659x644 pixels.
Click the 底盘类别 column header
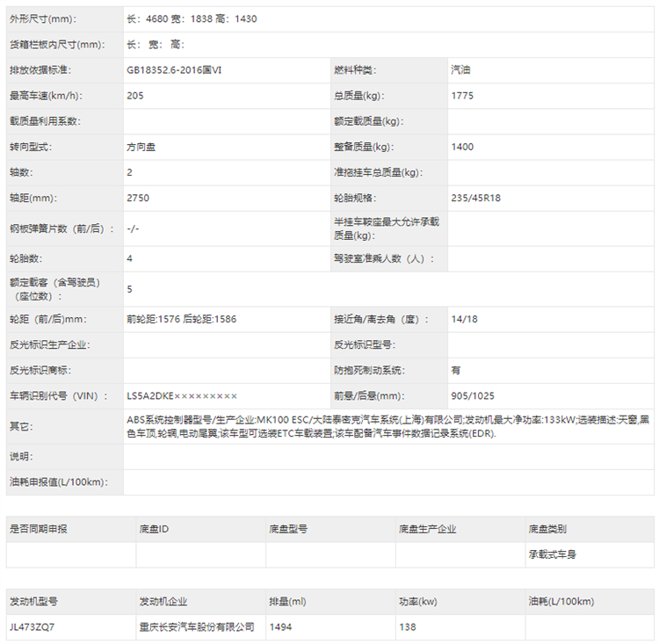pyautogui.click(x=547, y=529)
